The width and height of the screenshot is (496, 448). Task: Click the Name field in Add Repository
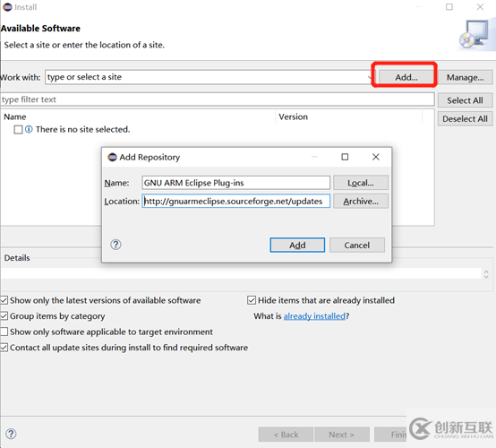(236, 183)
